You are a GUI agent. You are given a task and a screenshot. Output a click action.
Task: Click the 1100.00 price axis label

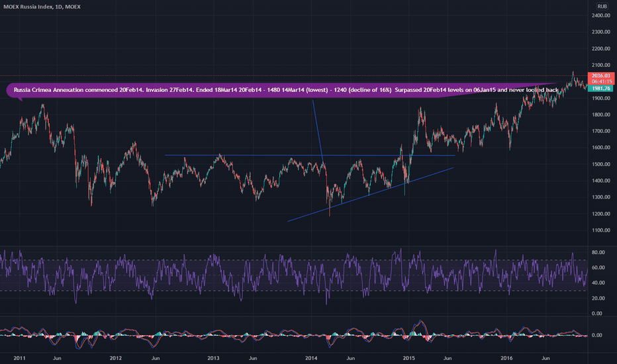point(600,230)
